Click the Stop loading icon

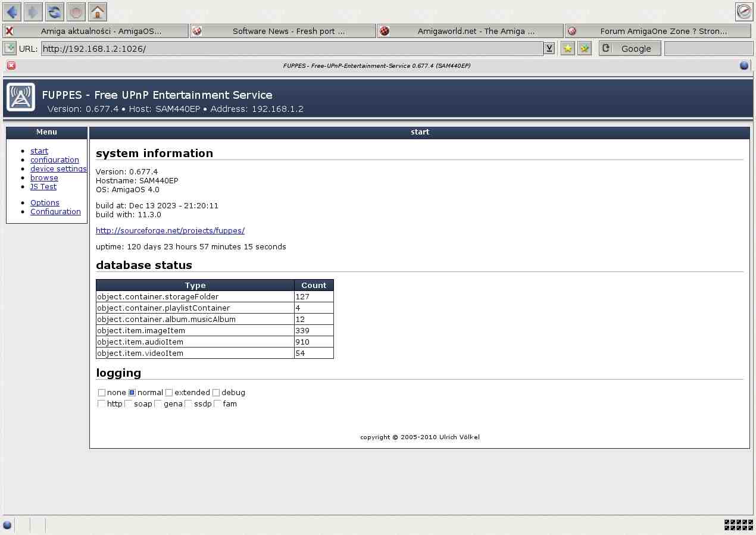76,11
